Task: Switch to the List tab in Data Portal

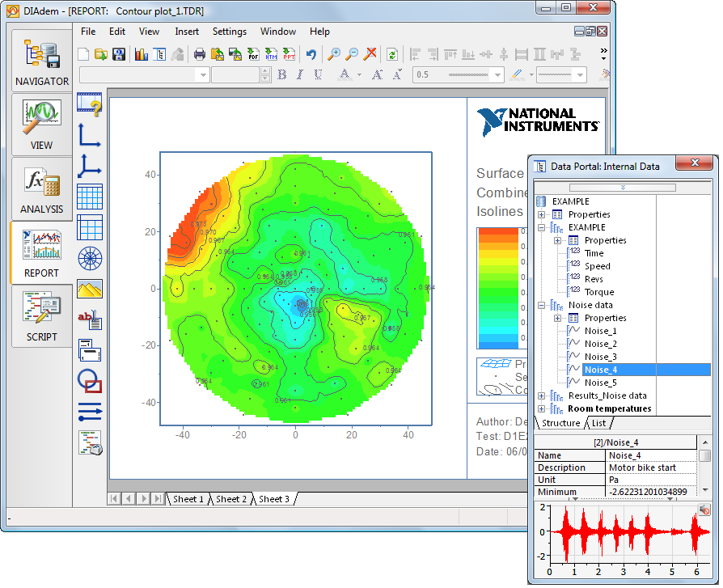Action: pyautogui.click(x=599, y=423)
